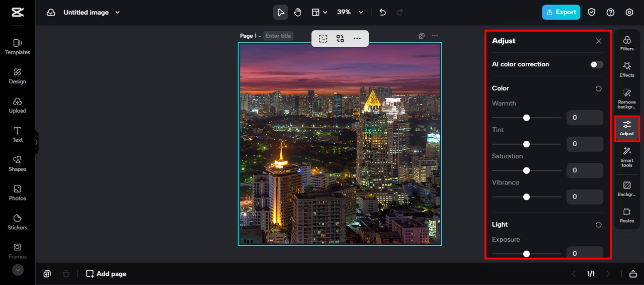Click the CapCut logo icon

(17, 13)
